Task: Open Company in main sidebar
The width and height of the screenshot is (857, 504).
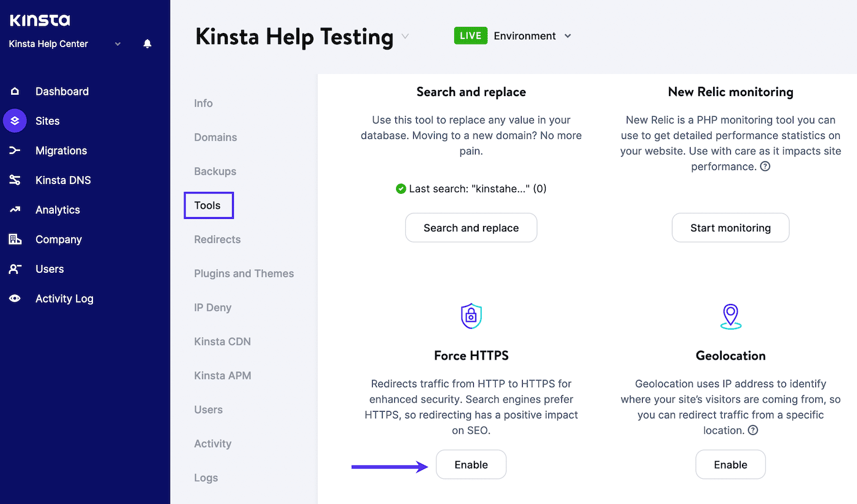Action: [x=59, y=239]
